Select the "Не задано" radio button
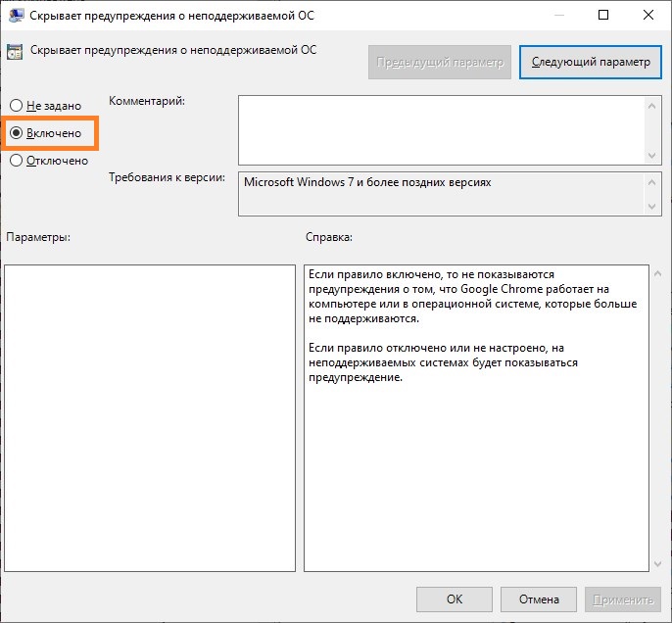The height and width of the screenshot is (623, 672). pos(16,105)
